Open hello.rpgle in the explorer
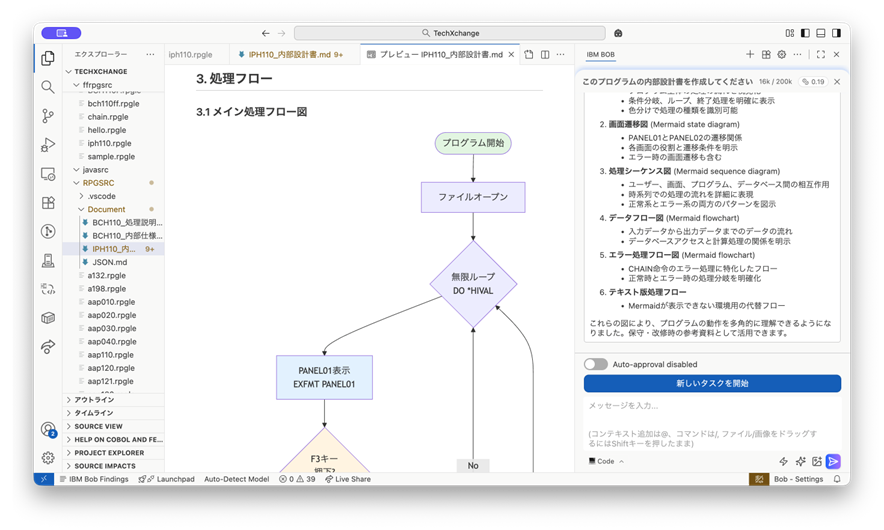Screen dimensions: 884x530 point(108,130)
